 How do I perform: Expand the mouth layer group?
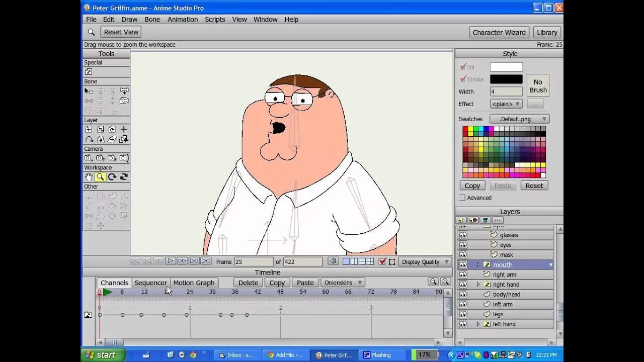tap(478, 264)
